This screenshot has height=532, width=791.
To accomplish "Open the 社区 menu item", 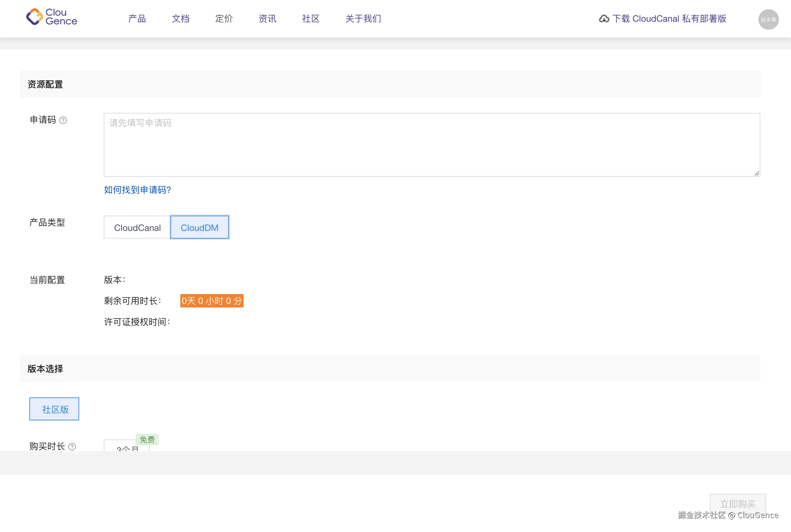I will pyautogui.click(x=311, y=19).
